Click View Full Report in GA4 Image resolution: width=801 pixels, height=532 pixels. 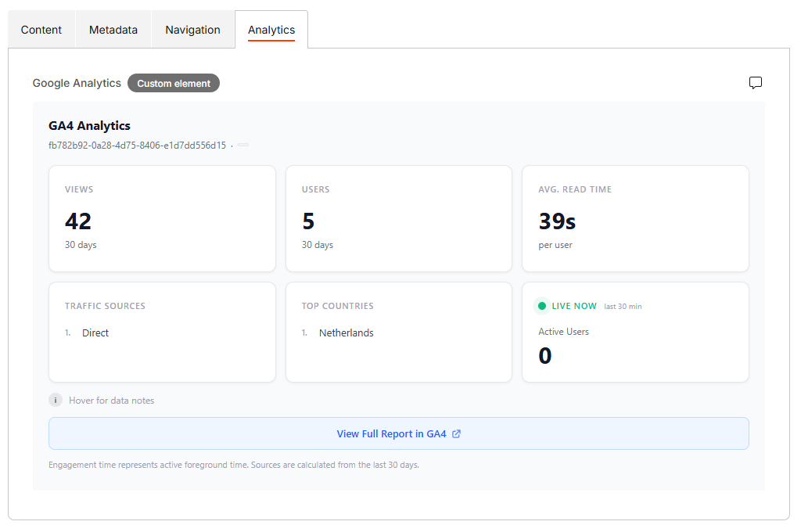tap(391, 434)
